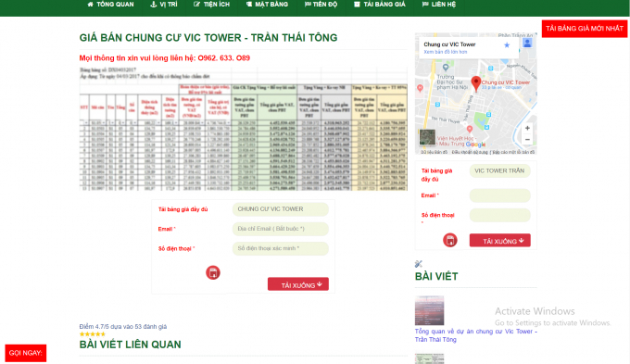Save place using the map star icon
The width and height of the screenshot is (630, 364).
coord(507,45)
